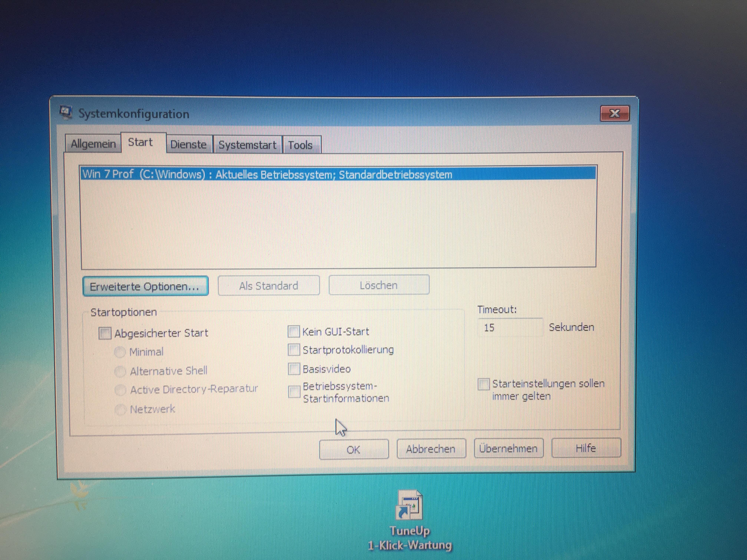The image size is (747, 560).
Task: Click the Übernehmen button
Action: pos(508,449)
